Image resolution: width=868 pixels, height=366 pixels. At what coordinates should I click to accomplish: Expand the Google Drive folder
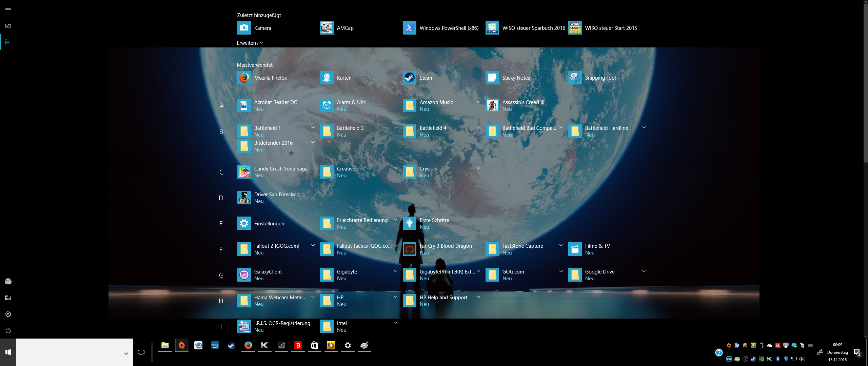tap(644, 271)
